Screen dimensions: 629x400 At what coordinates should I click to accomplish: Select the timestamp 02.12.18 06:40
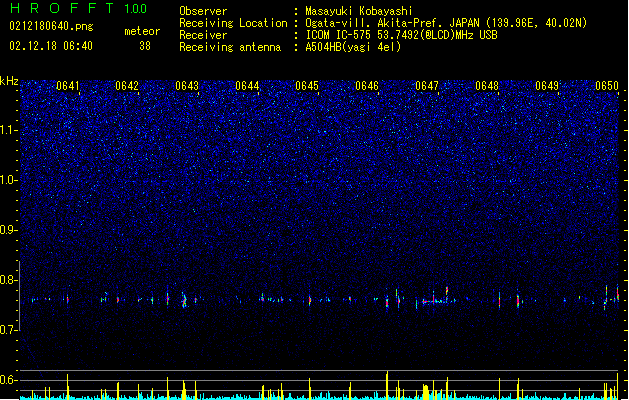(51, 46)
